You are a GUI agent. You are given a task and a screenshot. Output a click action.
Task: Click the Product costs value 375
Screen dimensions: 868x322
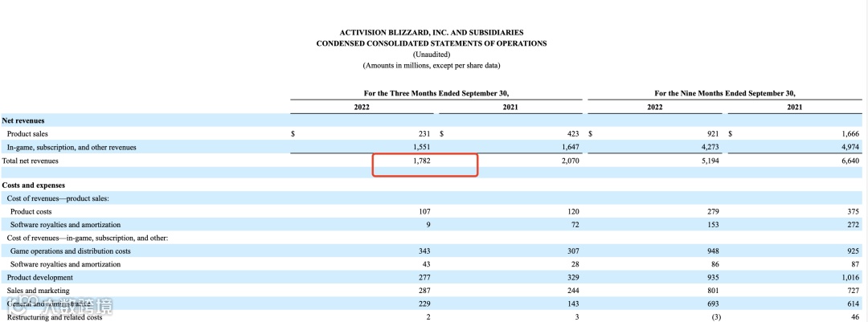[x=853, y=211]
